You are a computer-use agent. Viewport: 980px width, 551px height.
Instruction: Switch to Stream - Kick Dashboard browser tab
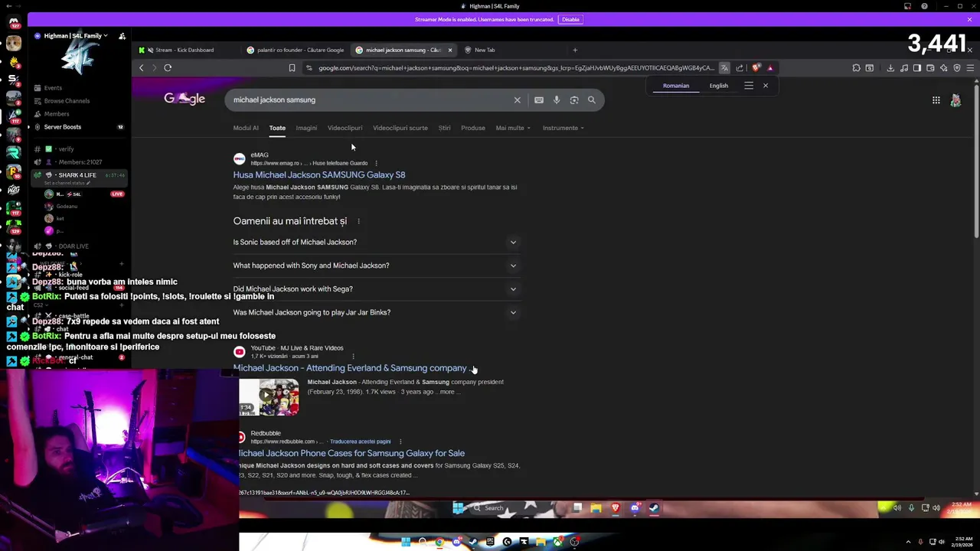[x=184, y=50]
